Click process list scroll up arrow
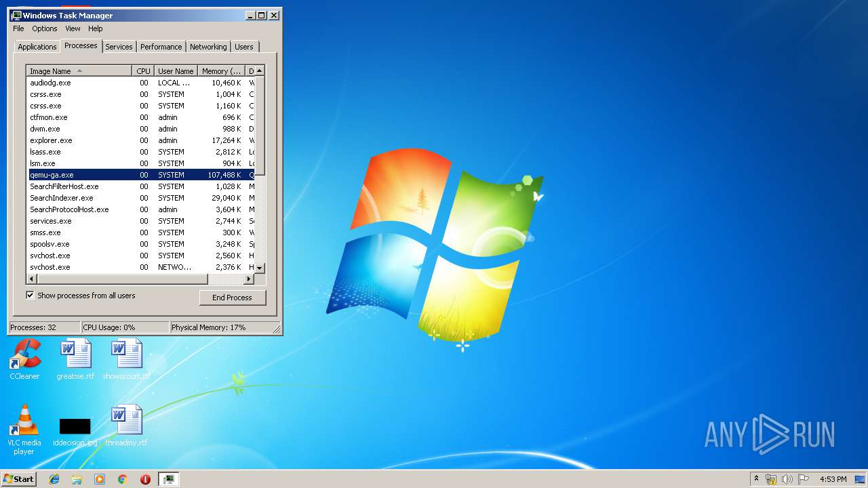The height and width of the screenshot is (488, 868). [x=260, y=70]
